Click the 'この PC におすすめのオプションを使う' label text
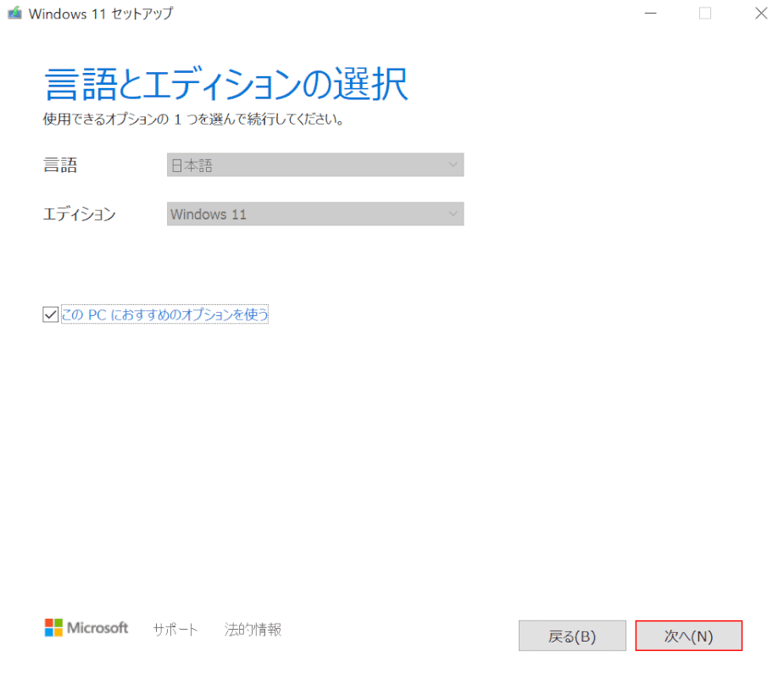This screenshot has width=784, height=678. [164, 314]
